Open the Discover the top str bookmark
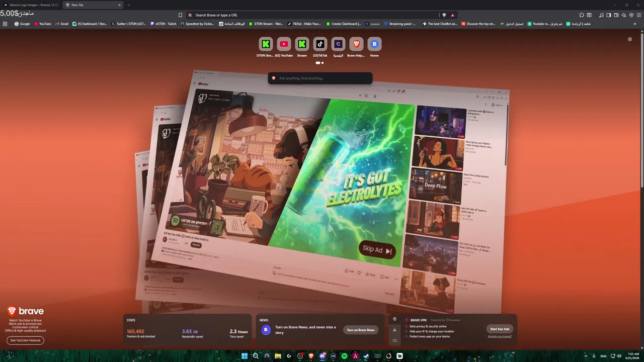This screenshot has height=362, width=644. pyautogui.click(x=478, y=24)
